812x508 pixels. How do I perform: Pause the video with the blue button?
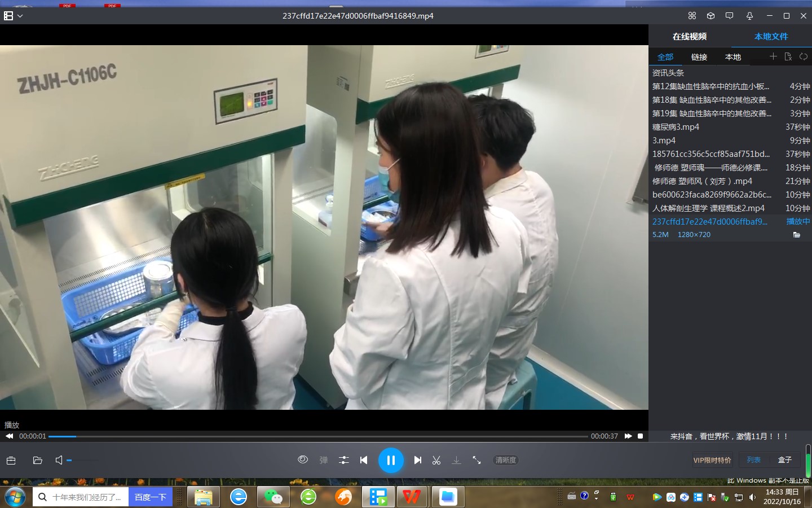(391, 460)
